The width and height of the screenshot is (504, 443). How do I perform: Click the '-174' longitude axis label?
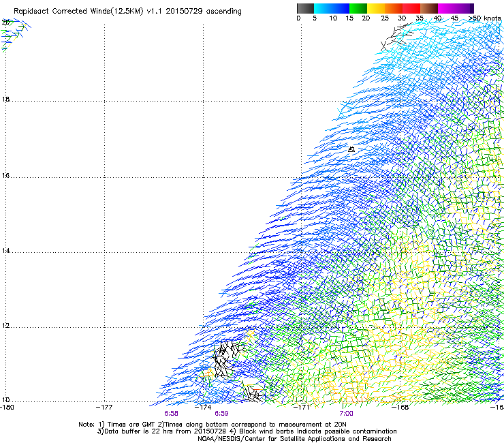(x=203, y=408)
